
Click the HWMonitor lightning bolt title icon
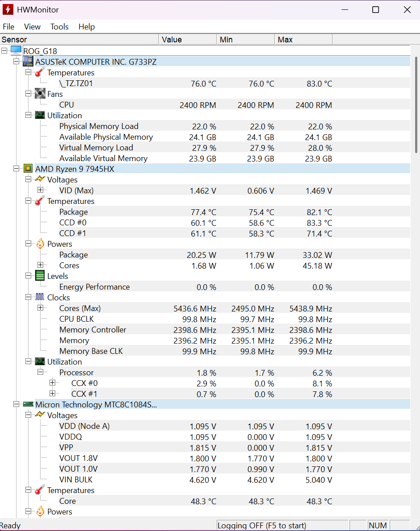point(8,9)
